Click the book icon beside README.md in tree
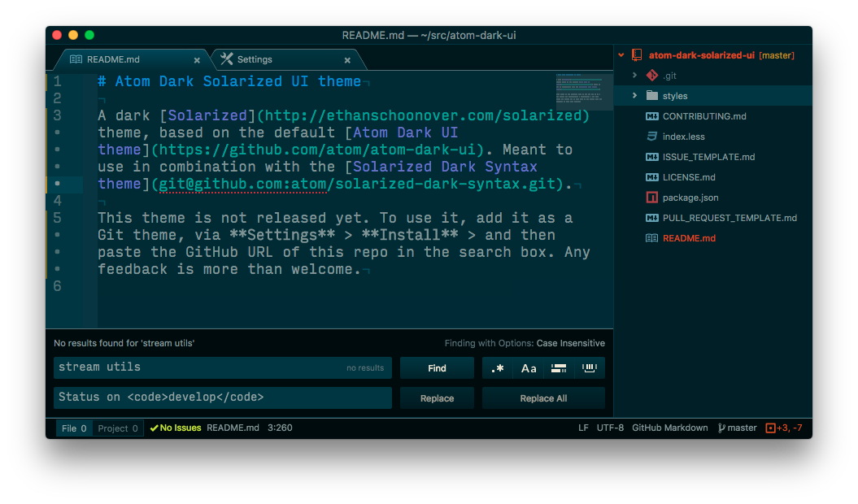The width and height of the screenshot is (858, 504). [x=651, y=238]
